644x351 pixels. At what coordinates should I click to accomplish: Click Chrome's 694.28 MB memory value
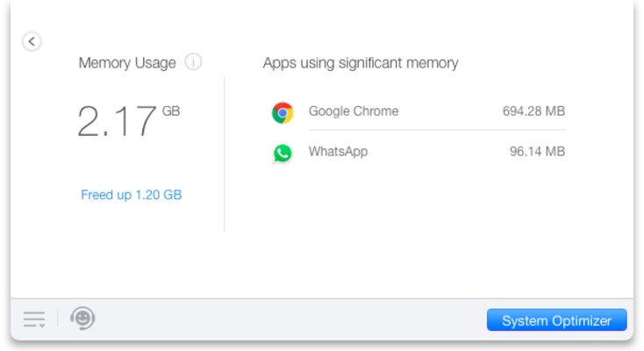(x=533, y=111)
